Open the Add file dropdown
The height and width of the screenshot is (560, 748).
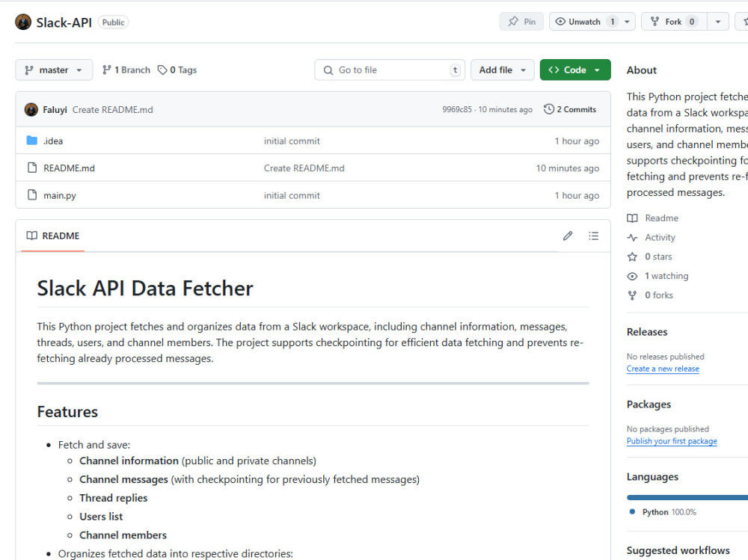pyautogui.click(x=503, y=70)
